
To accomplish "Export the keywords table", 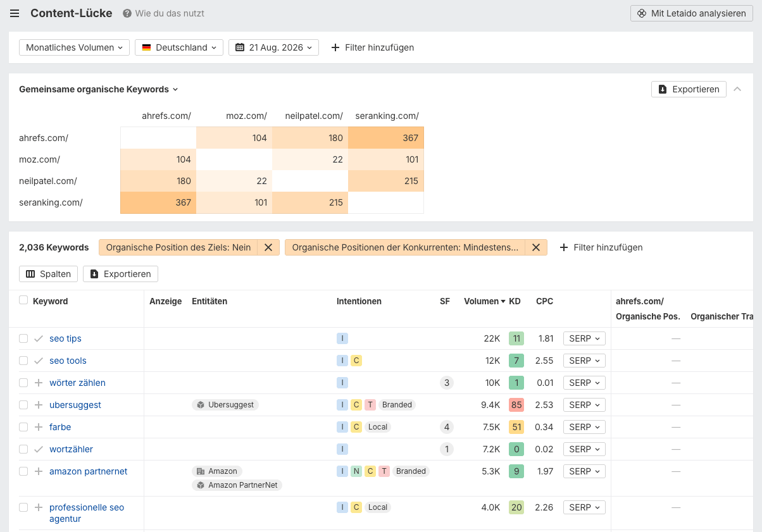I will (120, 274).
